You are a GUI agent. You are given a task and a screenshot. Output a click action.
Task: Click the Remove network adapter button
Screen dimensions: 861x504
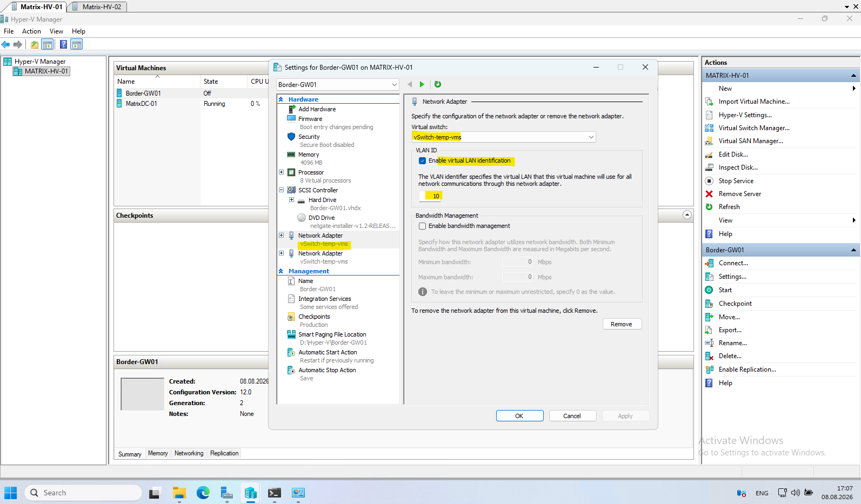622,324
